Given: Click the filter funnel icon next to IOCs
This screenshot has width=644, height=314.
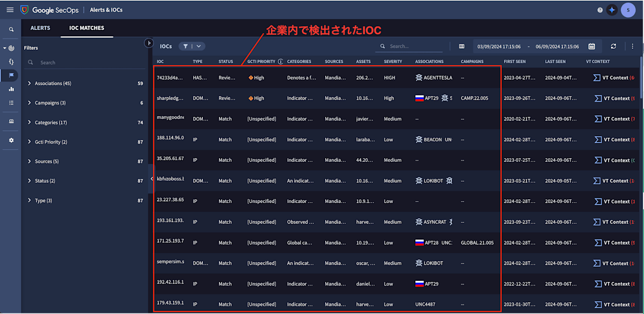Looking at the screenshot, I should pos(186,47).
